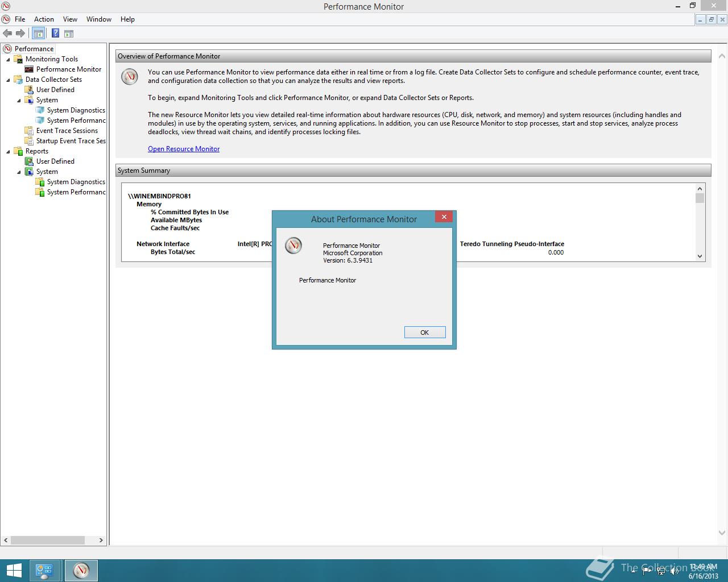Close the About Performance Monitor dialog

tap(444, 217)
